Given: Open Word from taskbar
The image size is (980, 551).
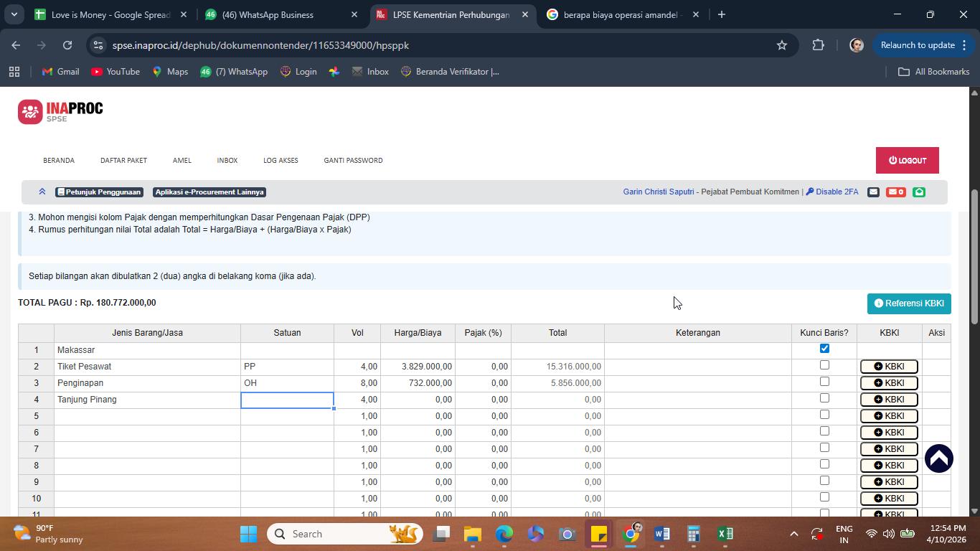Looking at the screenshot, I should coord(662,534).
